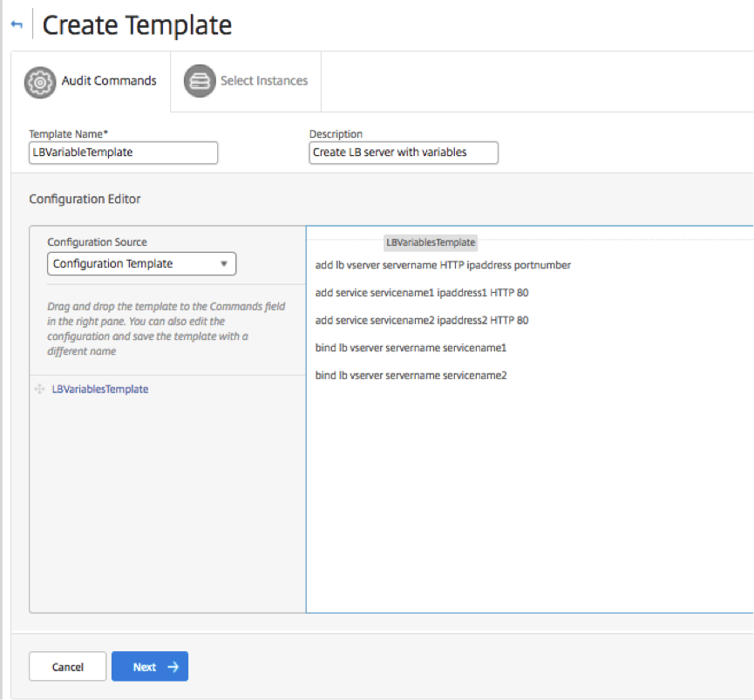The height and width of the screenshot is (700, 754).
Task: Click the Configuration Editor heading
Action: (x=85, y=199)
